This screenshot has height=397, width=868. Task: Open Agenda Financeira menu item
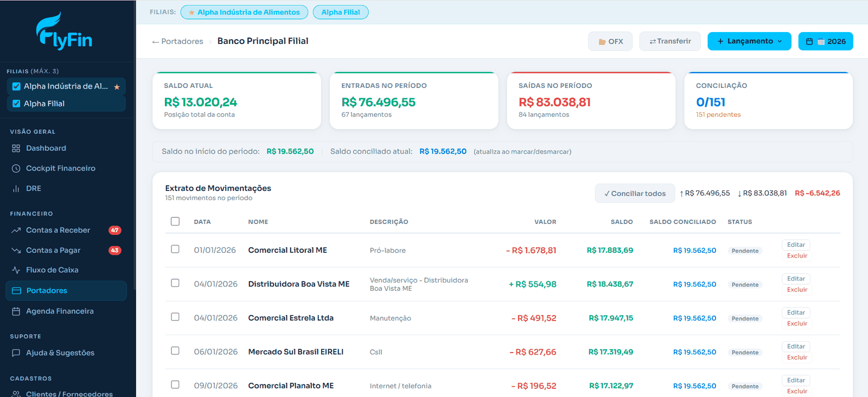[66, 311]
